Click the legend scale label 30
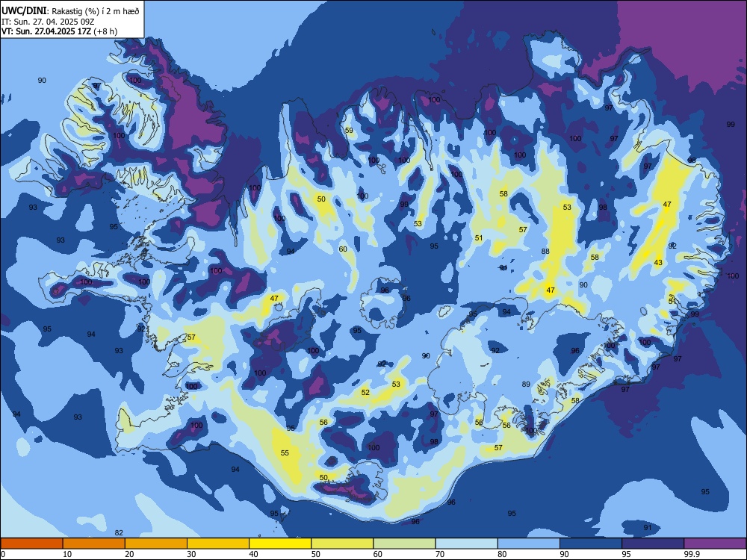 click(191, 554)
